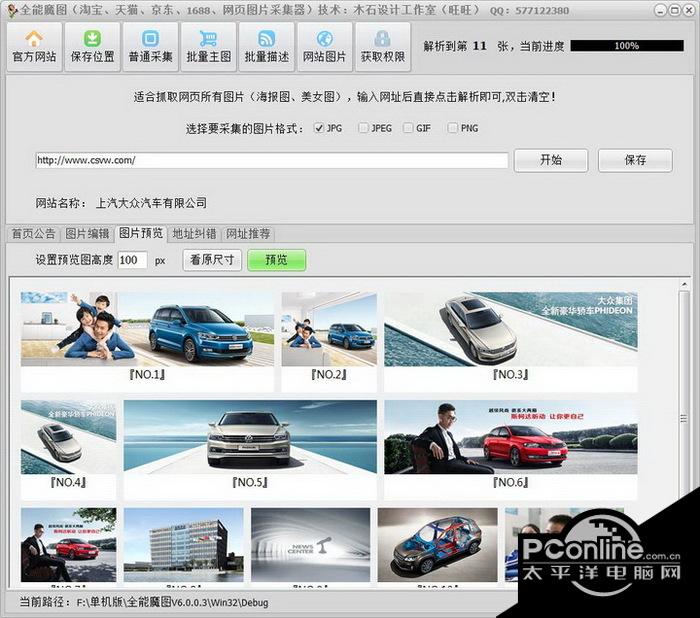Image resolution: width=700 pixels, height=618 pixels.
Task: Enable the GIF format checkbox
Action: 408,128
